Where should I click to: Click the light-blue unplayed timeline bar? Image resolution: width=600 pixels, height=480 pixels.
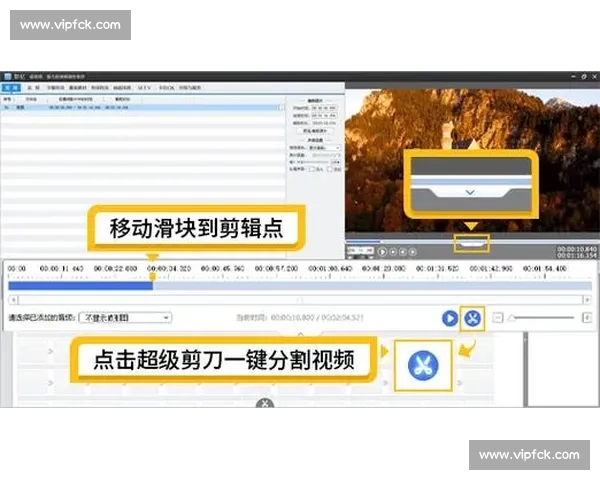click(372, 286)
